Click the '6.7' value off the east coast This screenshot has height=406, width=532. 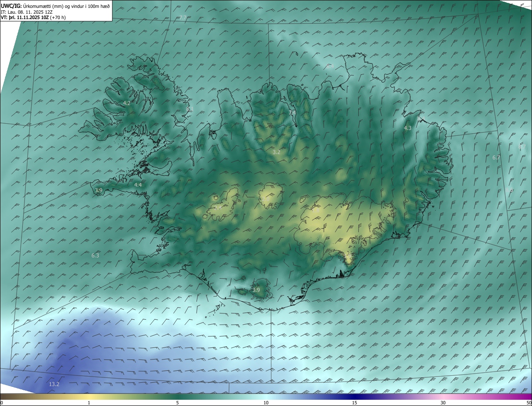click(496, 157)
